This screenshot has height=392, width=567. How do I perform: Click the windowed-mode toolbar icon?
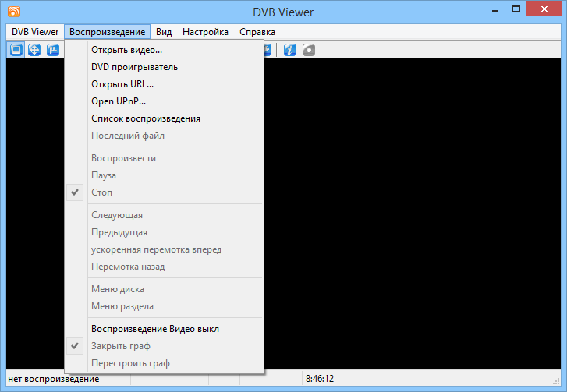click(x=16, y=50)
